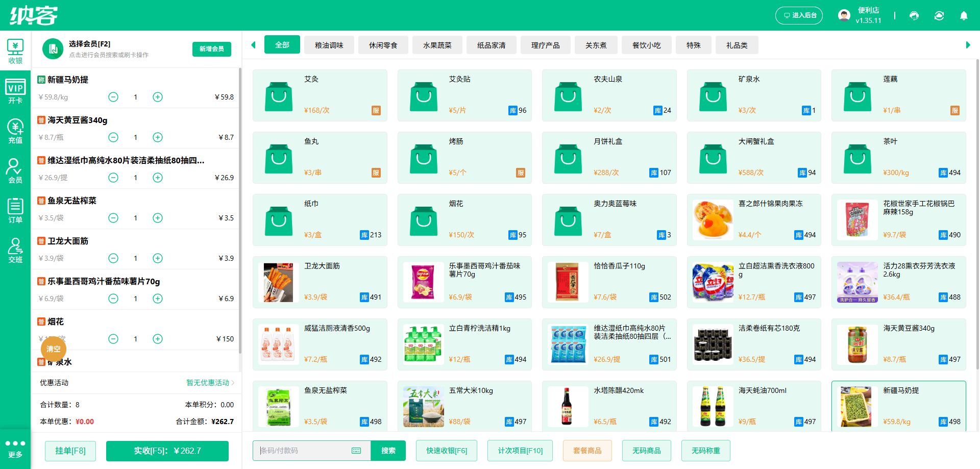The width and height of the screenshot is (980, 469).
Task: Open the VIP 开卡 sidebar icon
Action: [15, 91]
